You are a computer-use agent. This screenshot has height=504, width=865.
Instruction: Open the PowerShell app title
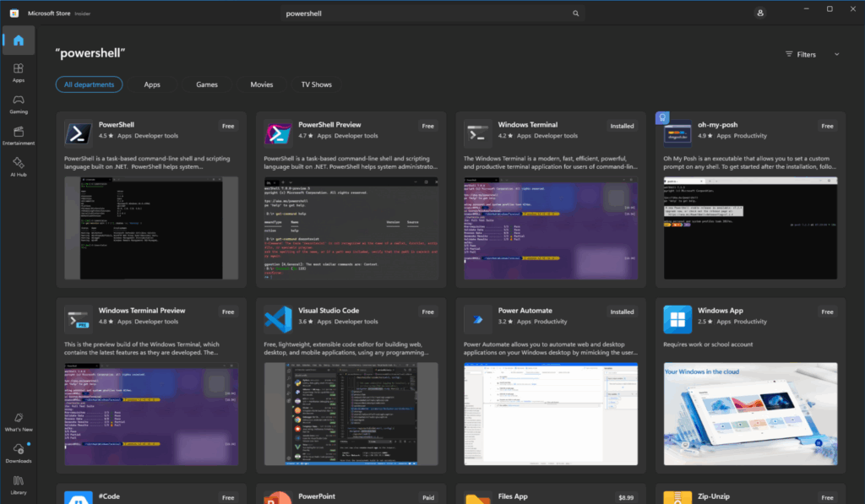click(117, 125)
